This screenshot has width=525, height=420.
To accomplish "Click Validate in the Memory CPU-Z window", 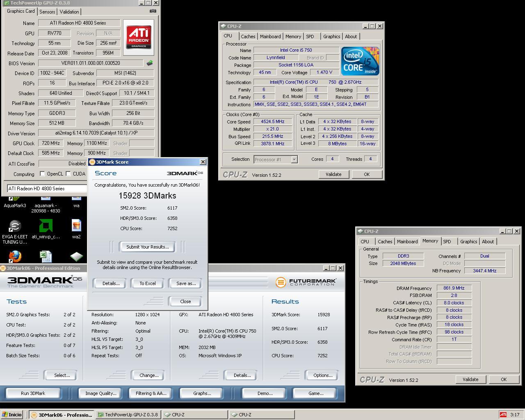I will tap(470, 379).
